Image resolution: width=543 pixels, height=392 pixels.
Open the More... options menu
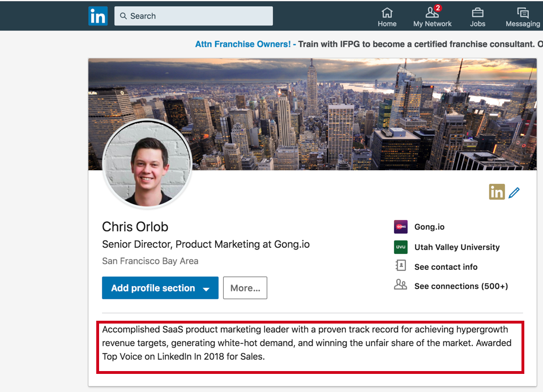[x=245, y=288]
